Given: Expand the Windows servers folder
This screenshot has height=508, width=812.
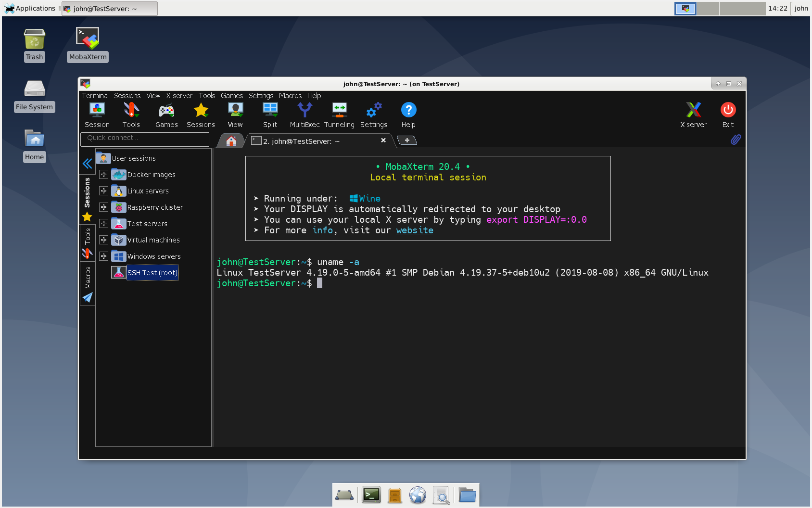Looking at the screenshot, I should (103, 256).
